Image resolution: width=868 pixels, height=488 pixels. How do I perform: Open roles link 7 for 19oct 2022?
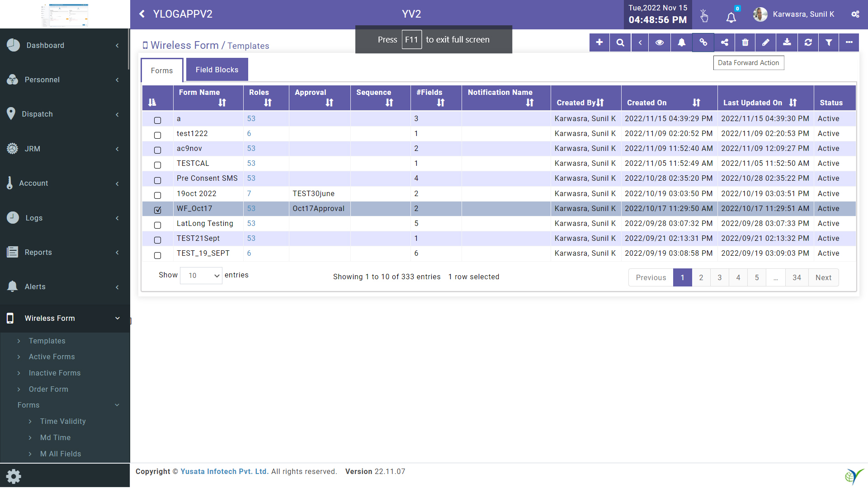coord(249,193)
